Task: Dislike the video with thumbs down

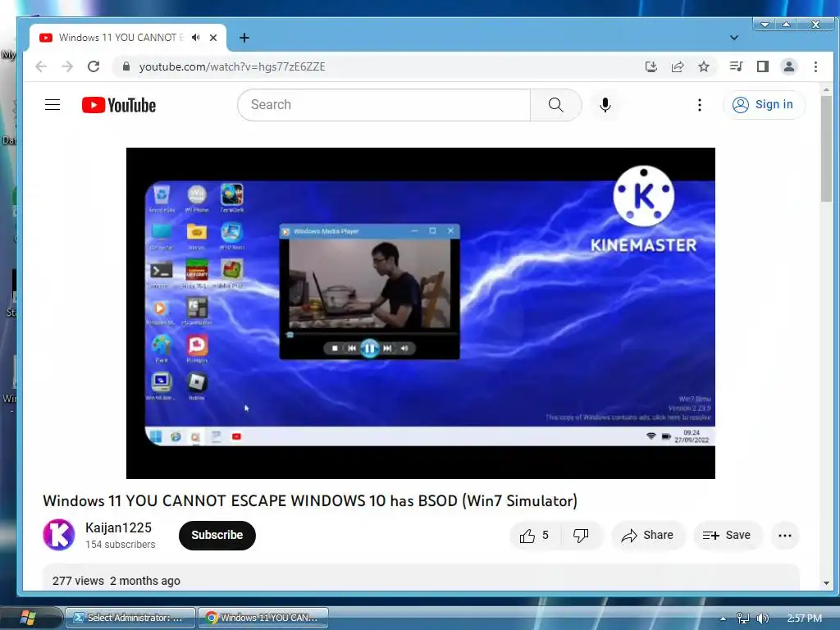Action: coord(581,535)
